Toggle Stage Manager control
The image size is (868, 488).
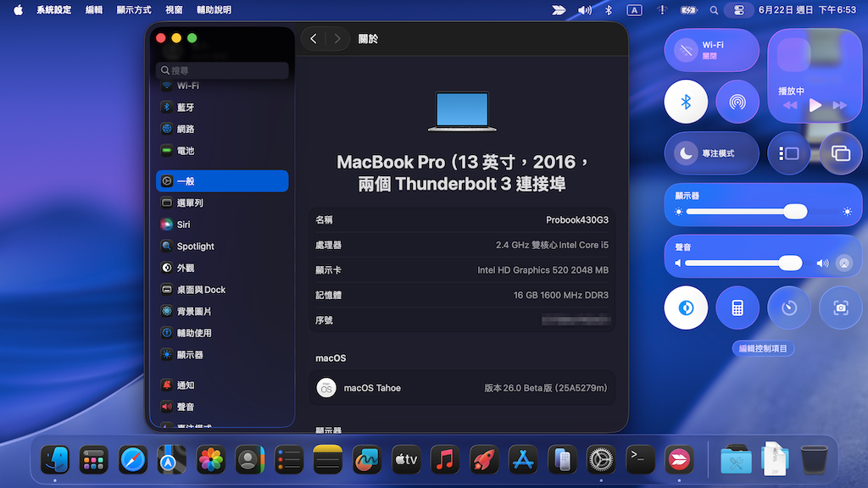coord(789,153)
